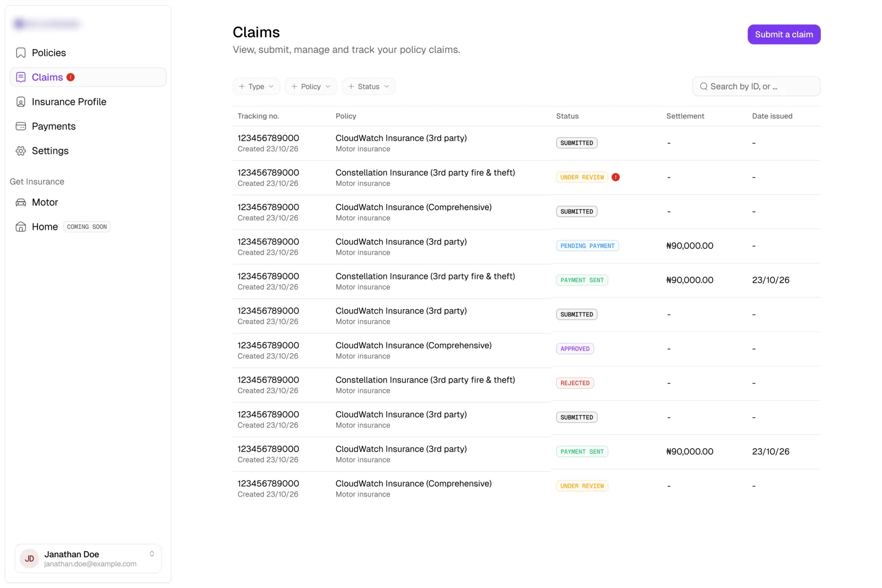Select Motor under Get Insurance

pos(88,202)
